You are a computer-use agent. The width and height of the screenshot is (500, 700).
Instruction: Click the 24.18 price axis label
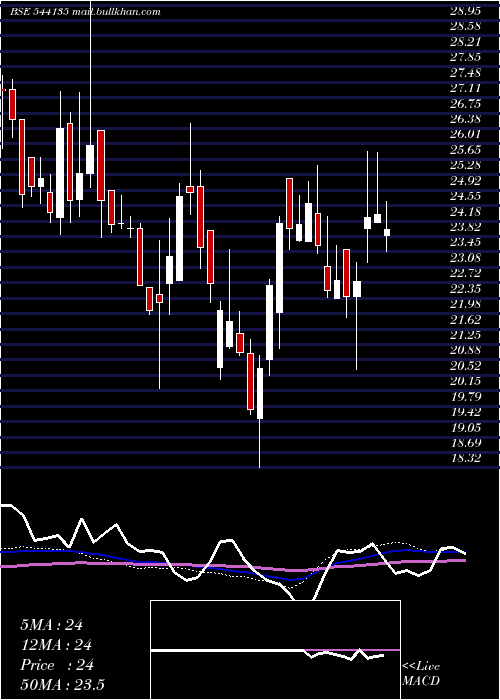tap(465, 212)
